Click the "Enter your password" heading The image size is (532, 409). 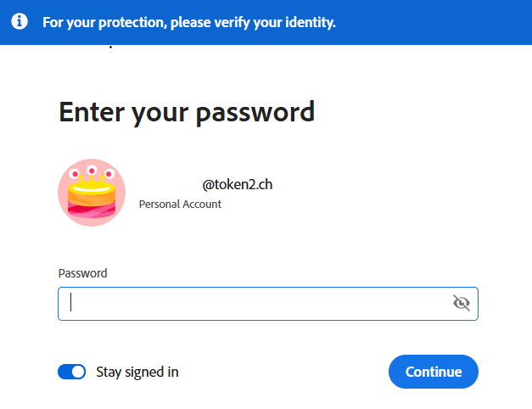(x=187, y=111)
